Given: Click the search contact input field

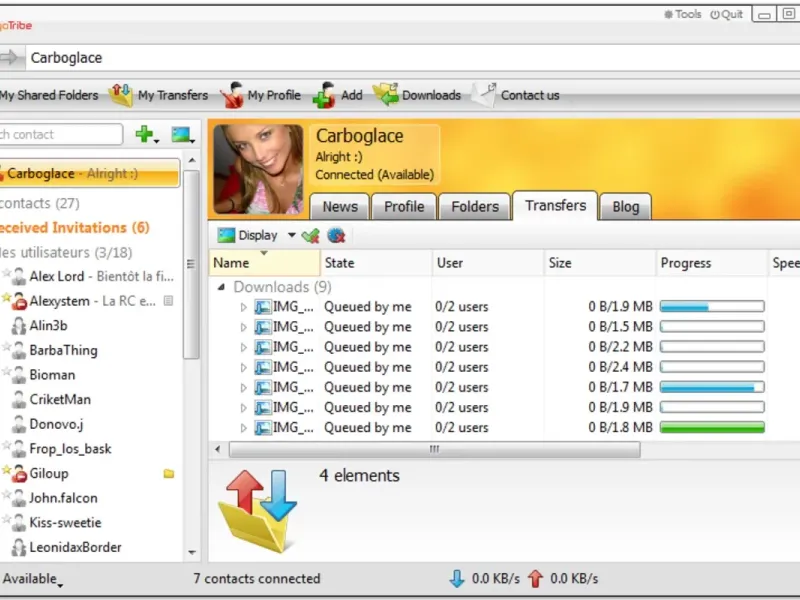Looking at the screenshot, I should click(x=61, y=134).
